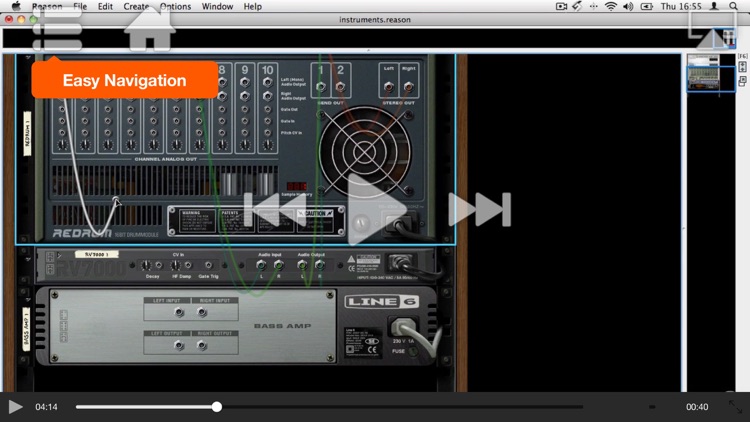Viewport: 750px width, 422px height.
Task: Click channel 10 Pitch CV In jack
Action: coord(267,133)
